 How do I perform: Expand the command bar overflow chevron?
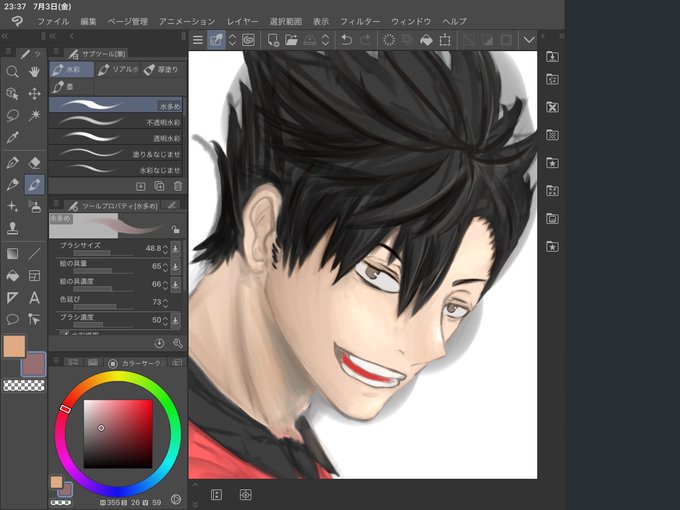coord(529,40)
